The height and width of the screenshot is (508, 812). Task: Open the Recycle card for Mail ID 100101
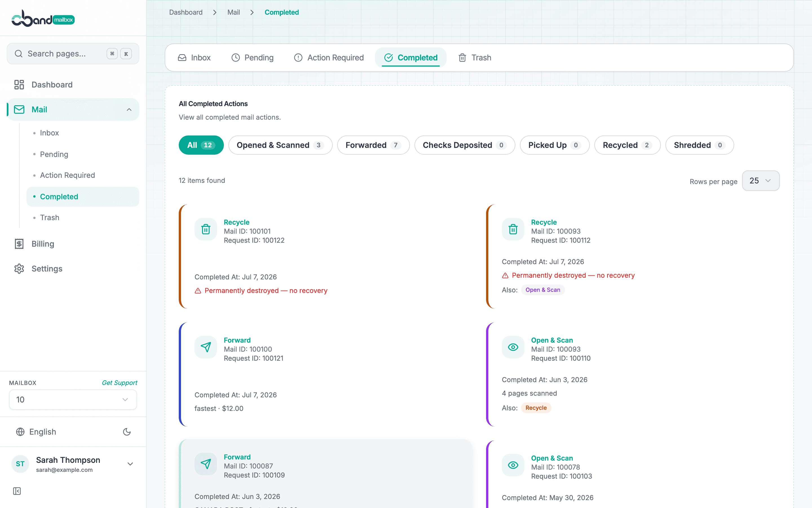click(325, 257)
